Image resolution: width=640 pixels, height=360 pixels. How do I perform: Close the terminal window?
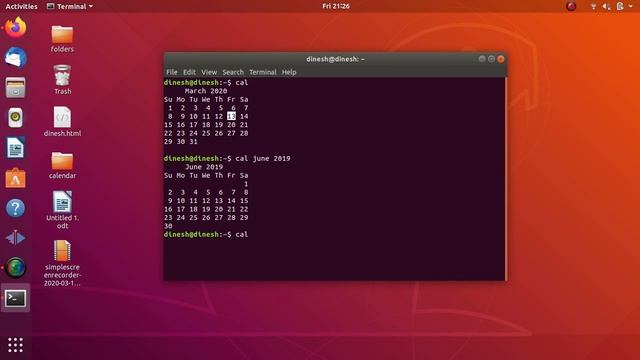pos(501,59)
